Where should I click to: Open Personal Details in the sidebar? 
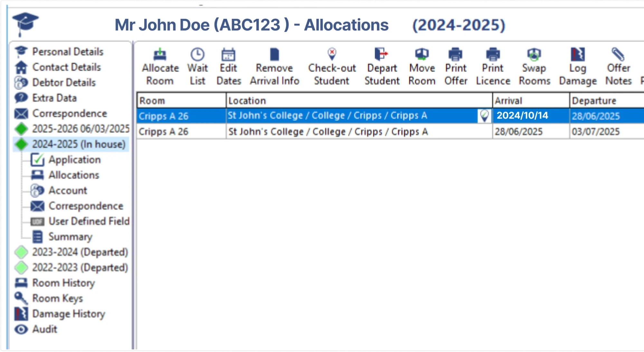point(68,52)
